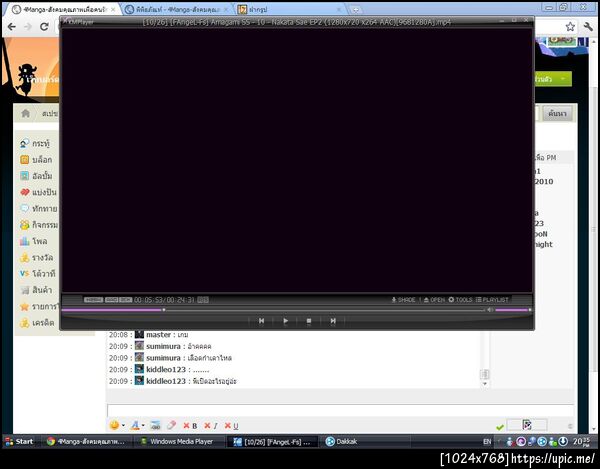This screenshot has width=600, height=469.
Task: Click into the chat message input field
Action: coord(340,411)
